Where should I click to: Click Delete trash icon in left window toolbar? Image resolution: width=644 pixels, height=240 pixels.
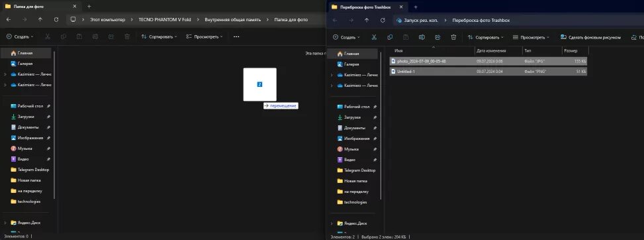(127, 36)
